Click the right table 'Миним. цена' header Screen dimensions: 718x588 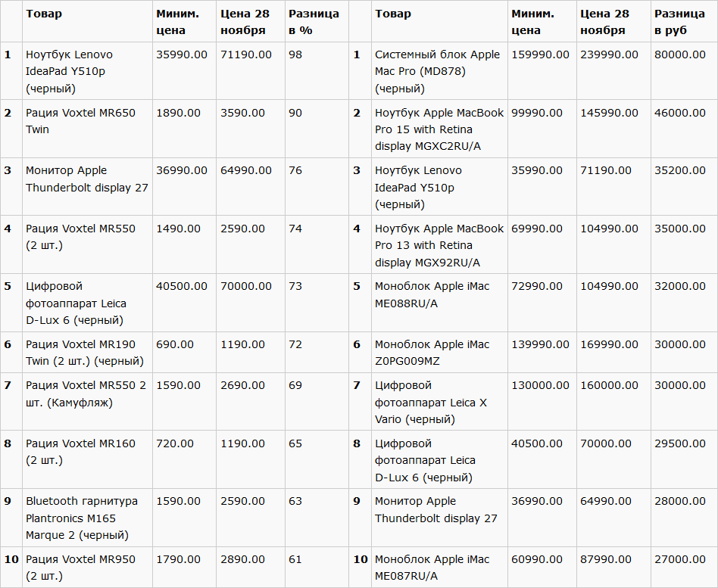tap(542, 21)
